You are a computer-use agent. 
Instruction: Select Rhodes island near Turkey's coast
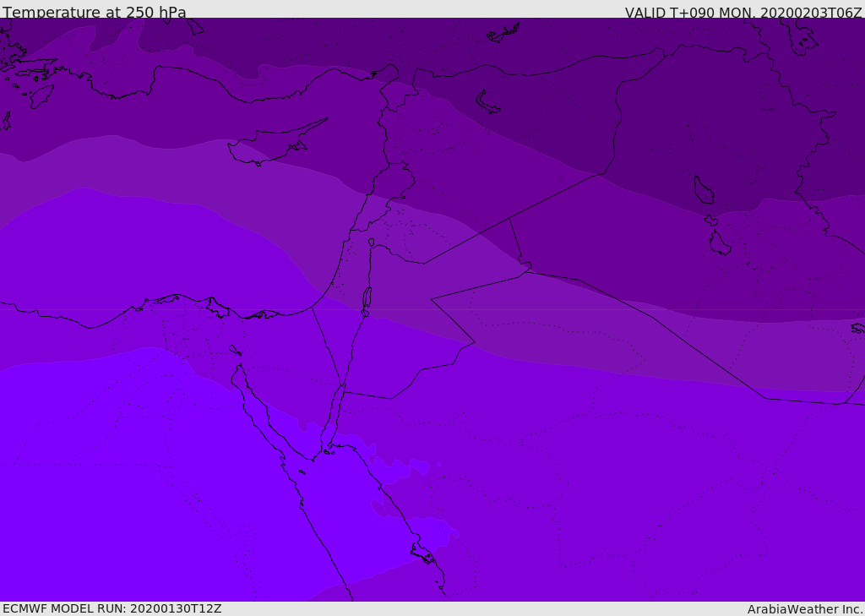(41, 96)
